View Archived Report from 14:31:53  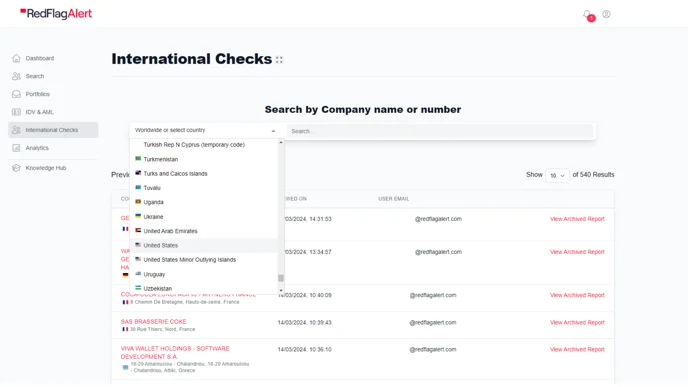coord(577,219)
